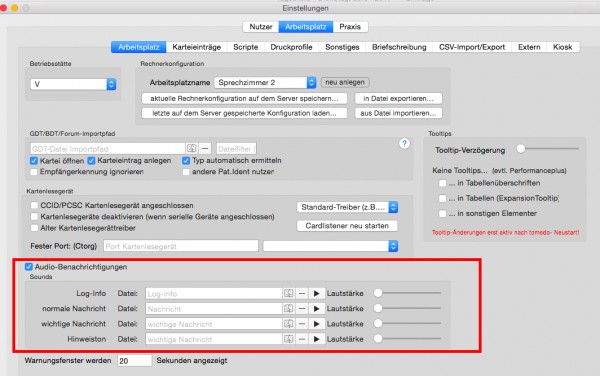Screen dimensions: 600x376
Task: Remove the wichtige Nachricht sound file
Action: pos(302,324)
